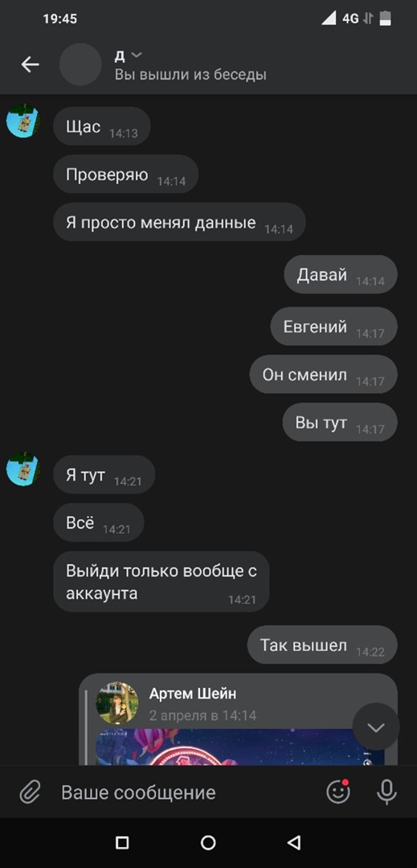Tap the "Вы вышли из беседы" subtitle
This screenshot has width=417, height=868.
pyautogui.click(x=190, y=74)
